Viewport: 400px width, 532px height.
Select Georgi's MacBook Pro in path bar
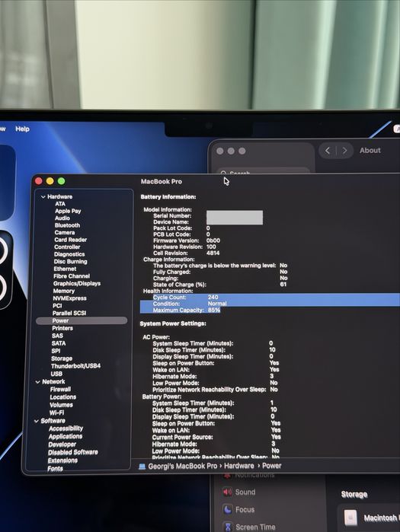coord(182,467)
